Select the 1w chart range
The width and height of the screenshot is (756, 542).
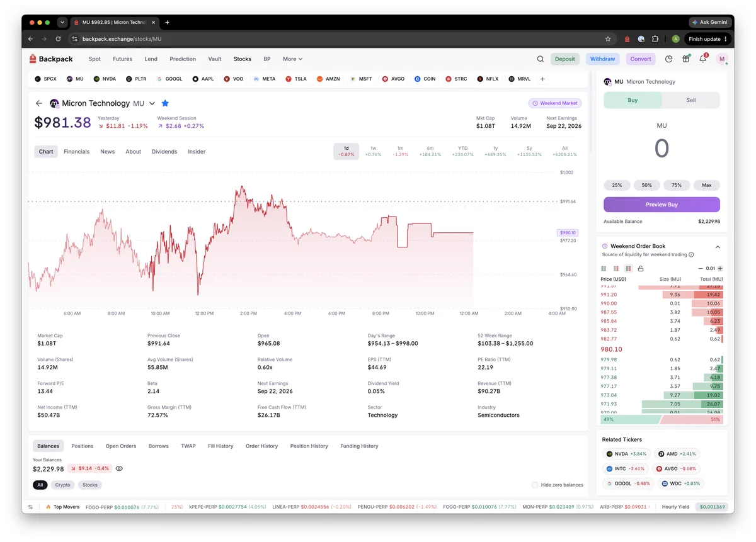click(x=373, y=151)
